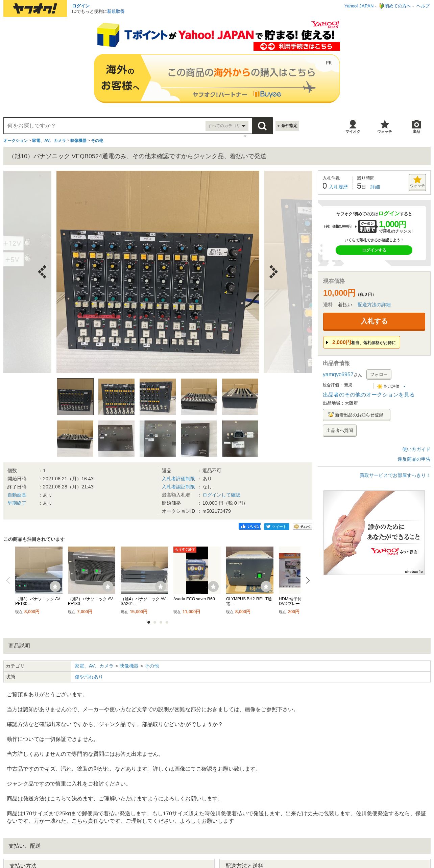Click the magnifier search button
The height and width of the screenshot is (868, 434).
click(262, 126)
